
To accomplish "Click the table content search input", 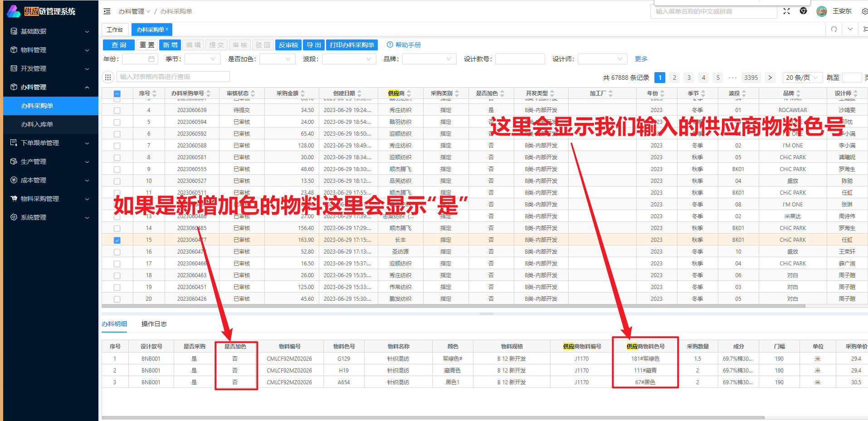I will [x=173, y=77].
